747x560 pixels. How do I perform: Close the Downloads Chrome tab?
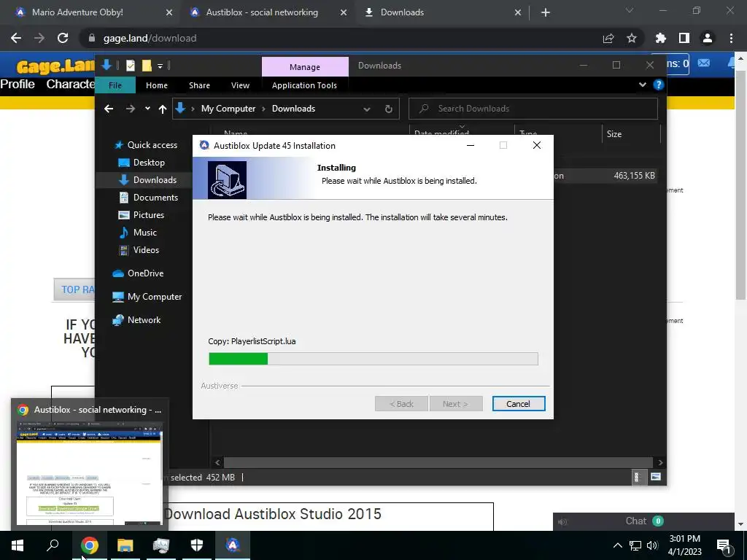[518, 13]
